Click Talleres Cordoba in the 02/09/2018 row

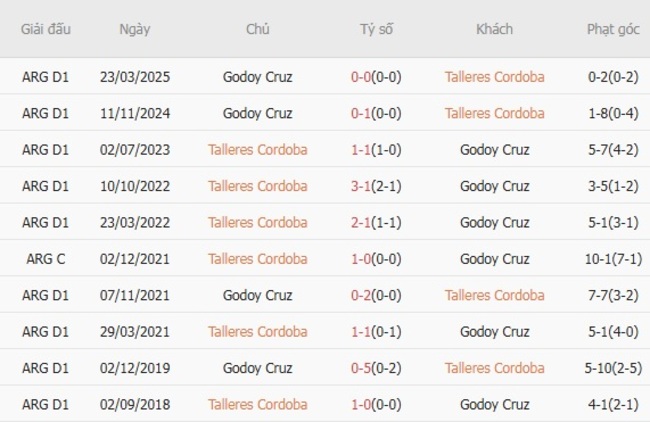coord(258,405)
